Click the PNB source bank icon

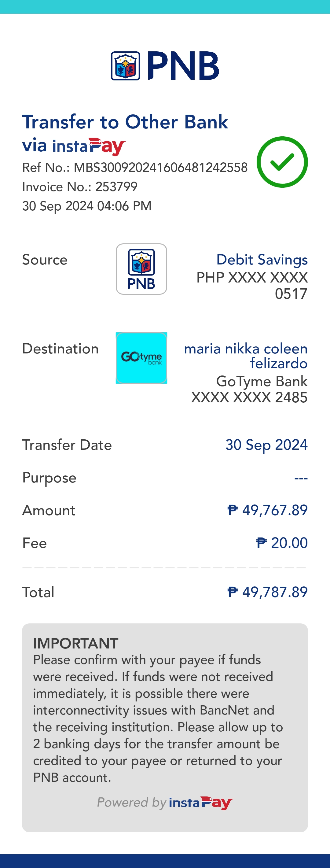pos(141,269)
